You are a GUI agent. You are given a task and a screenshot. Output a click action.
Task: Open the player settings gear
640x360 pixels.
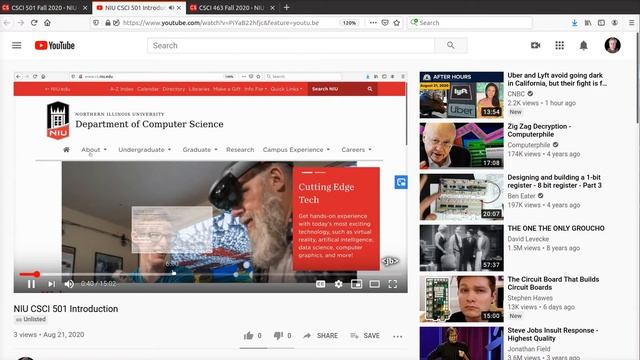coord(338,284)
